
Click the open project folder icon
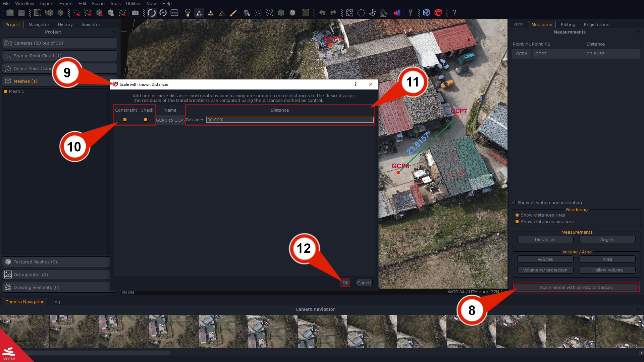(x=10, y=13)
